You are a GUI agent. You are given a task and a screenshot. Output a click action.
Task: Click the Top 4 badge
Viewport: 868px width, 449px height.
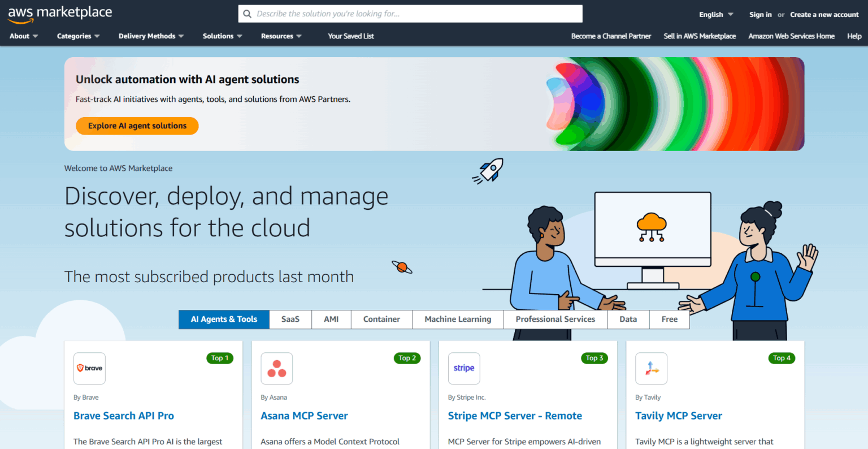[782, 358]
